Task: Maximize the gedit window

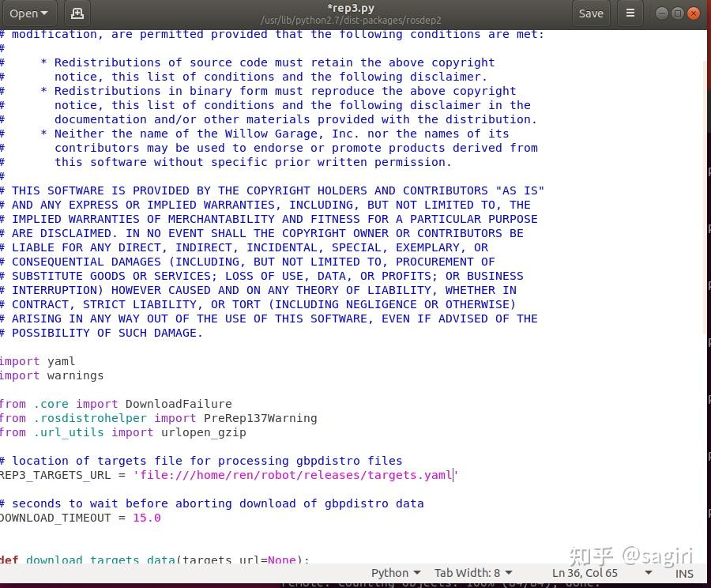Action: pyautogui.click(x=678, y=13)
